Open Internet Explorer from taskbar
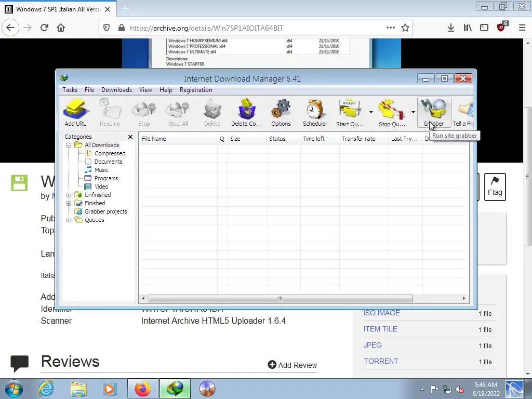The height and width of the screenshot is (399, 532). click(x=46, y=389)
